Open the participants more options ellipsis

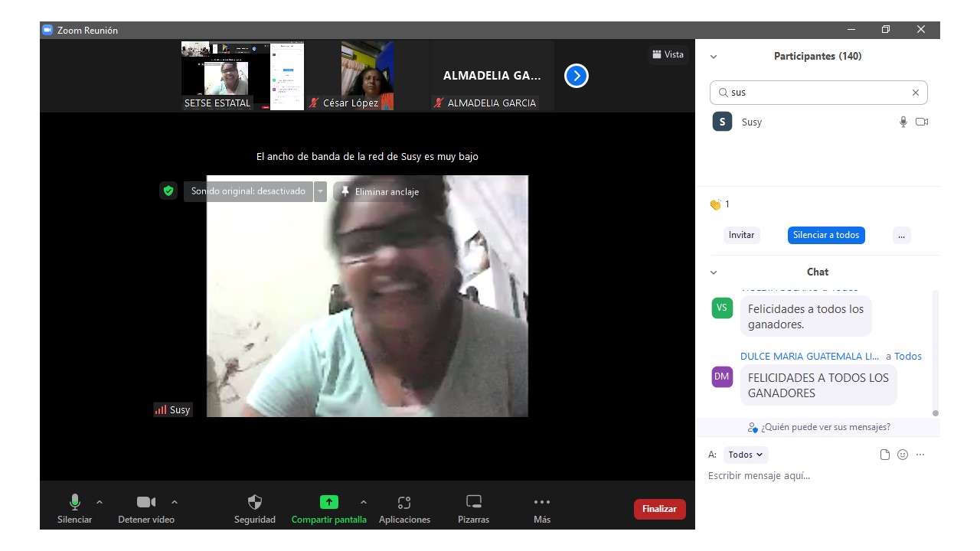[x=901, y=235]
